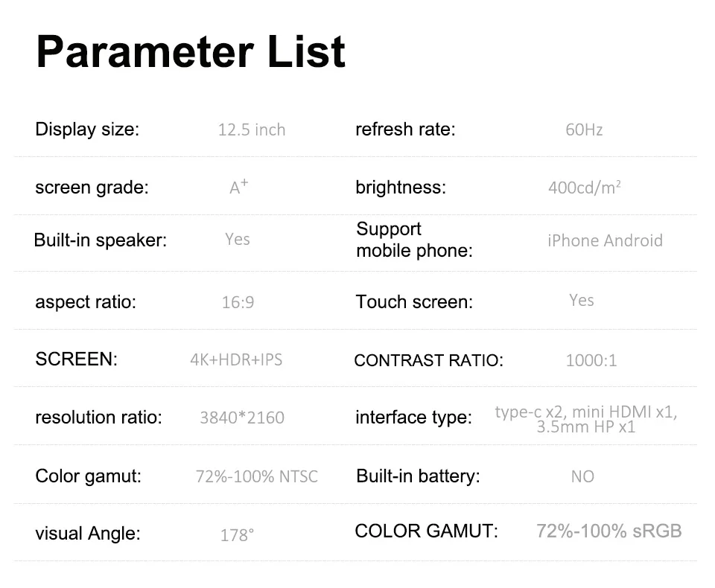Select the refresh rate label
The height and width of the screenshot is (588, 715).
405,130
